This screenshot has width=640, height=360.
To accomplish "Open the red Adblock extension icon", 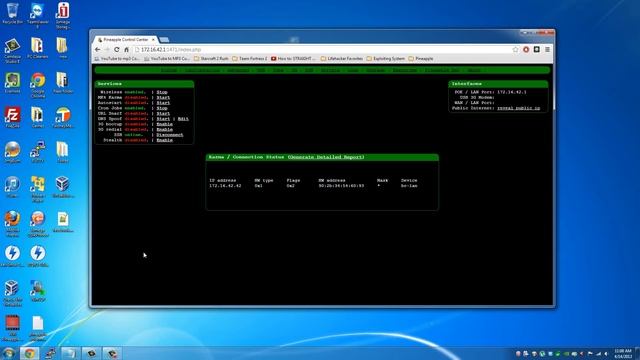I will [526, 49].
